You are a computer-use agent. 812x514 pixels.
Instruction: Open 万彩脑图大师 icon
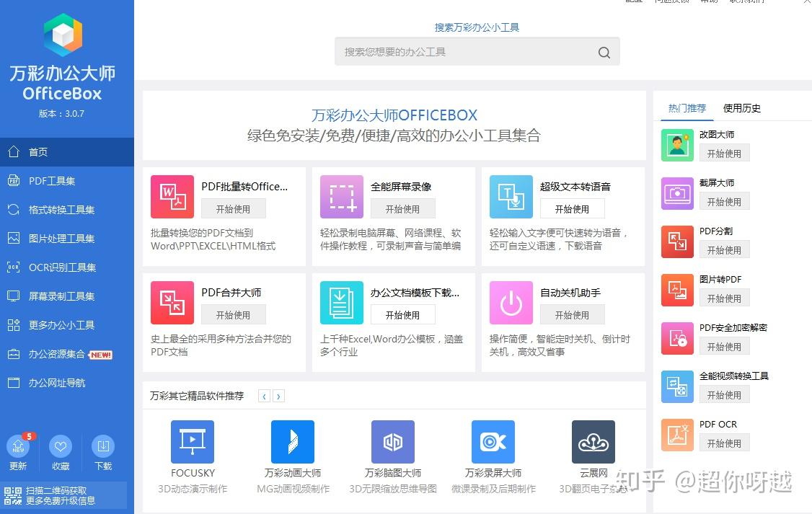tap(393, 441)
